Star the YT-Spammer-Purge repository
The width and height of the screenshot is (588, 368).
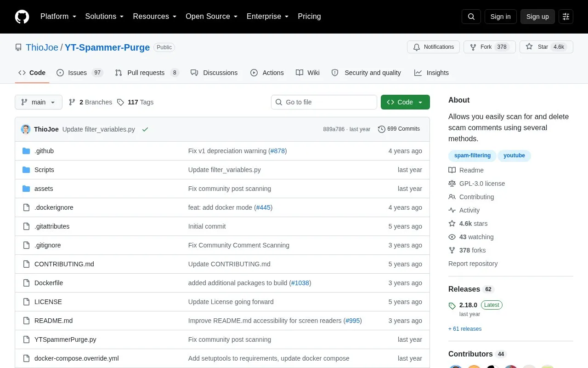(x=546, y=47)
